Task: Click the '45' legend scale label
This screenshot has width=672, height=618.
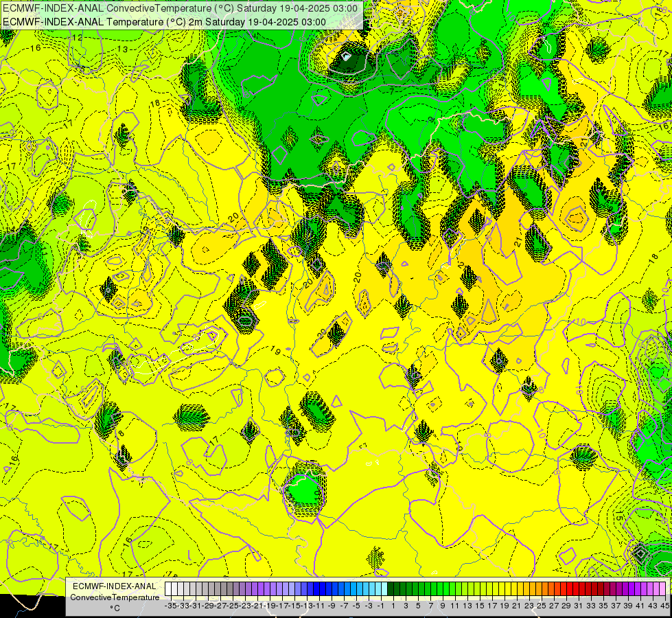Action: [x=664, y=606]
